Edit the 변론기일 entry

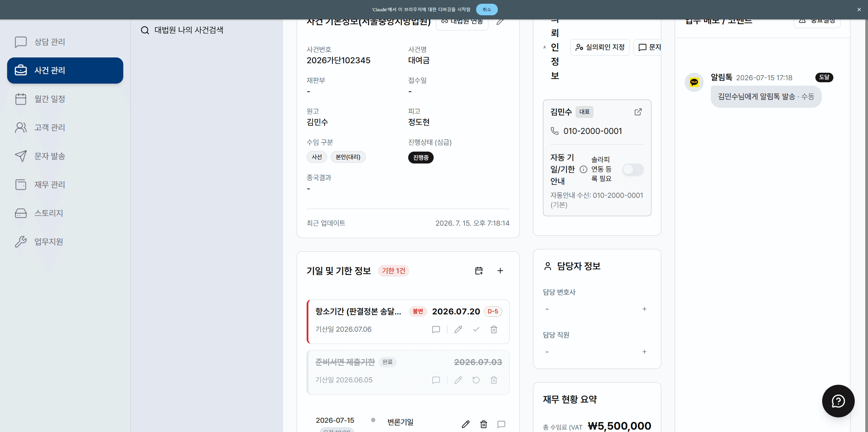(466, 424)
